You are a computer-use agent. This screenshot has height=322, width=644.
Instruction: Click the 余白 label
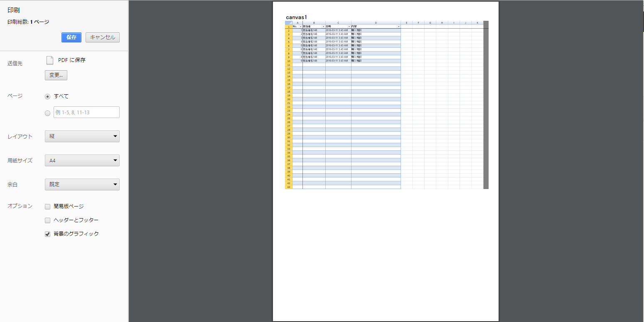click(12, 185)
